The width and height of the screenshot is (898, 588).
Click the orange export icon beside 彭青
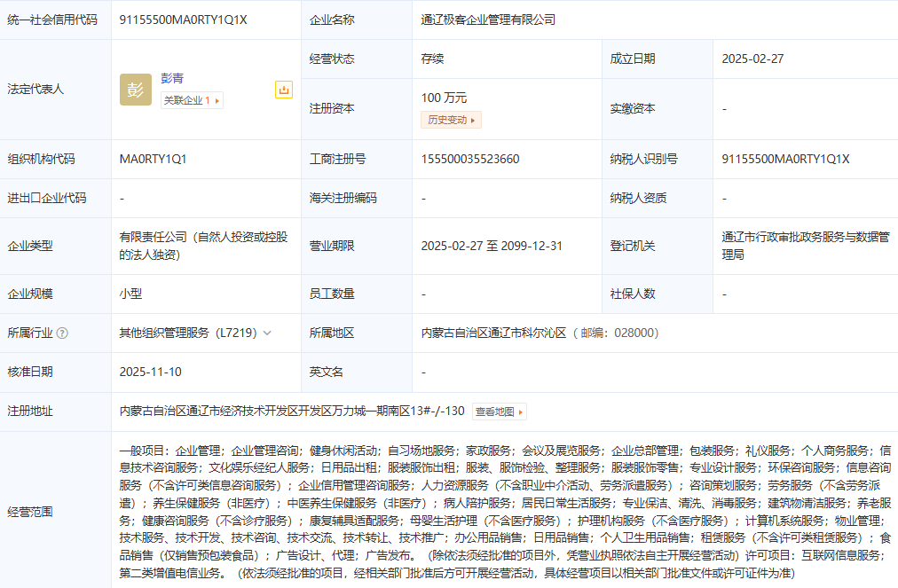coord(284,90)
